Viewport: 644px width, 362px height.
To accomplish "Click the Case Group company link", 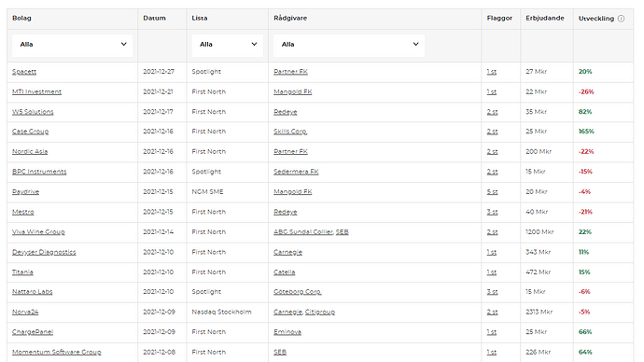I will 31,132.
